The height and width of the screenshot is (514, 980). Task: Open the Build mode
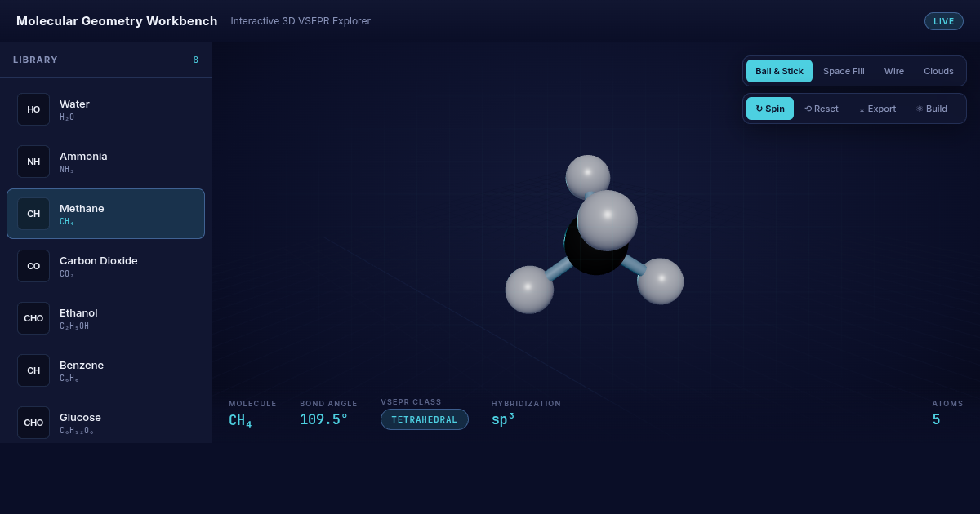coord(932,109)
